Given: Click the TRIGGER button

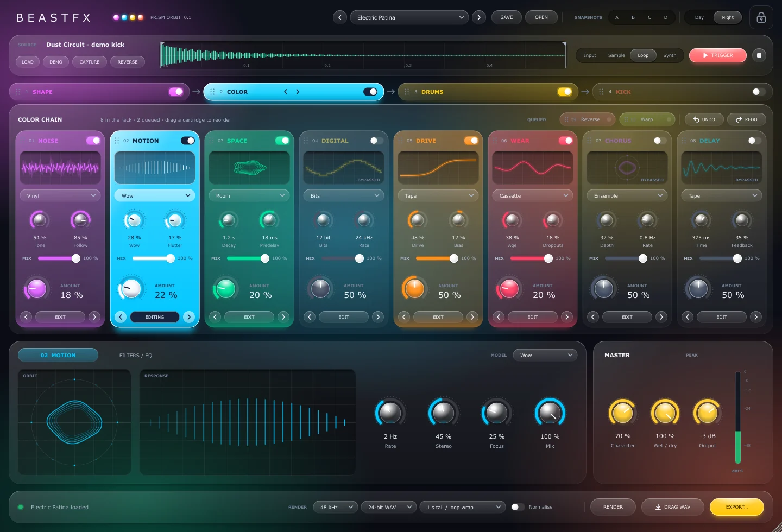Looking at the screenshot, I should coord(717,55).
